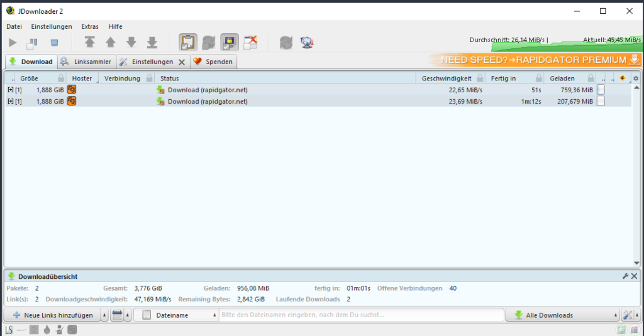
Task: Open the Datei menu
Action: (14, 26)
